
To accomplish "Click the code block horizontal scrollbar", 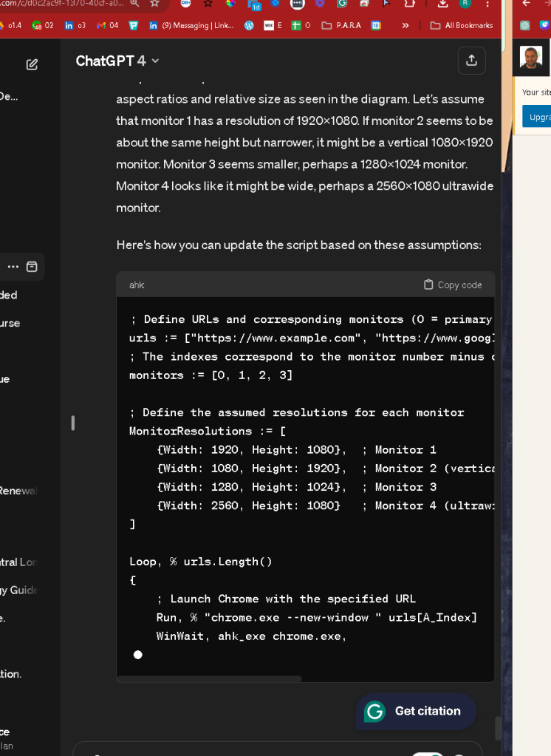I will (x=209, y=679).
